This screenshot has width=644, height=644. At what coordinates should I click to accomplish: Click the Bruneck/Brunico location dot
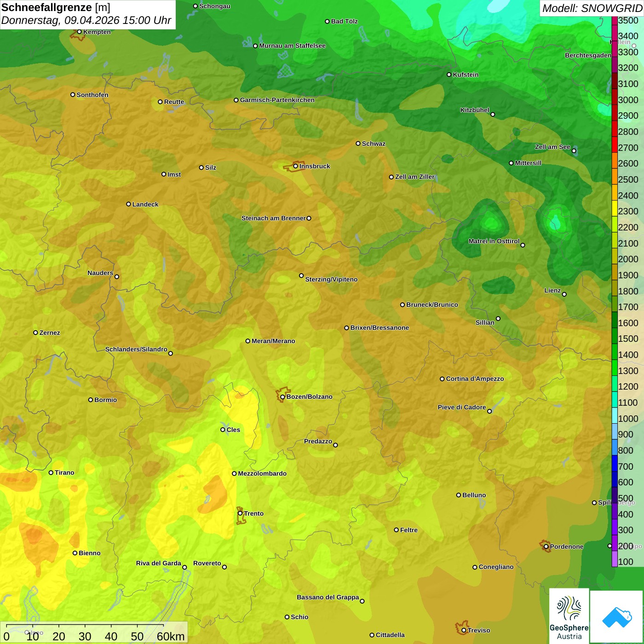click(x=402, y=305)
